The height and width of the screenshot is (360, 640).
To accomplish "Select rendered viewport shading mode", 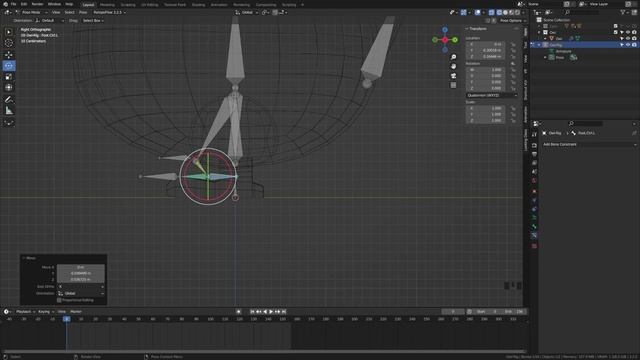I will tap(518, 13).
